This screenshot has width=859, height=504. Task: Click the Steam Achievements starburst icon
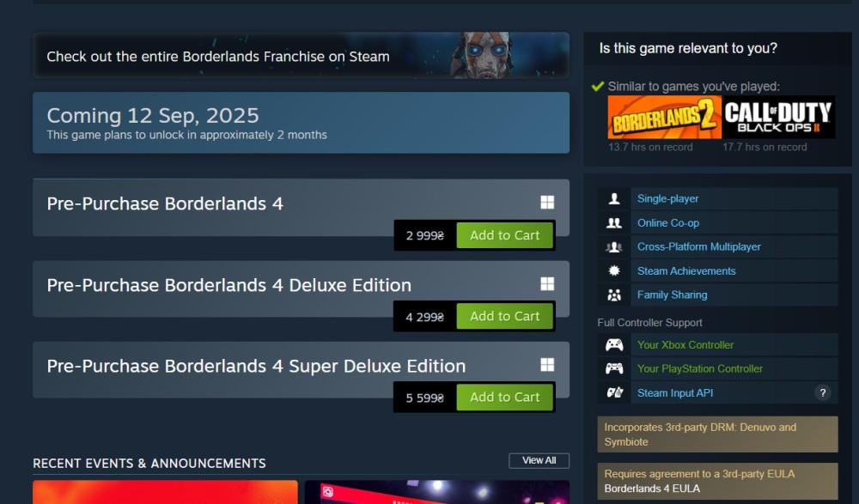pyautogui.click(x=614, y=270)
